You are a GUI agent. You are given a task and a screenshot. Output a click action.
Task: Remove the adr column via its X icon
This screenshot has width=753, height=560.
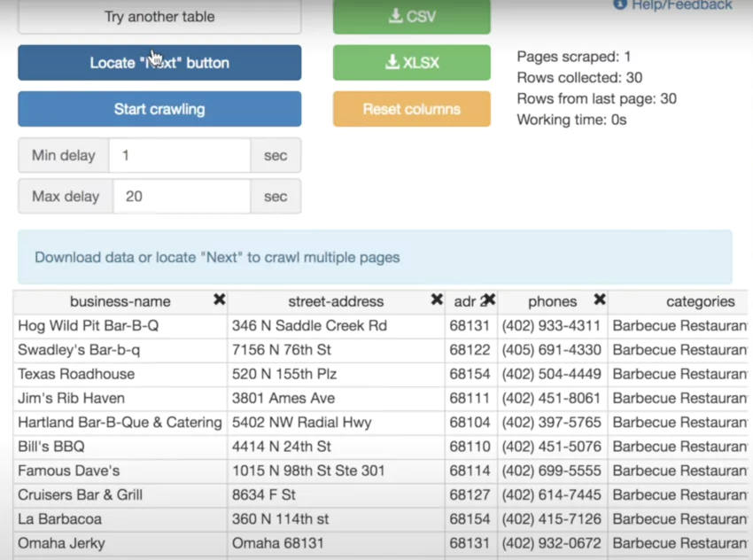point(491,300)
